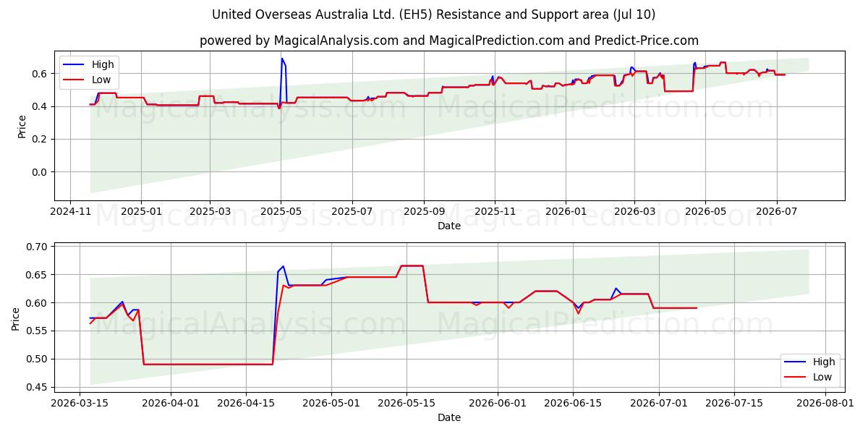The height and width of the screenshot is (434, 868).
Task: Click the 2026-06-15 tick label
Action: pyautogui.click(x=573, y=403)
